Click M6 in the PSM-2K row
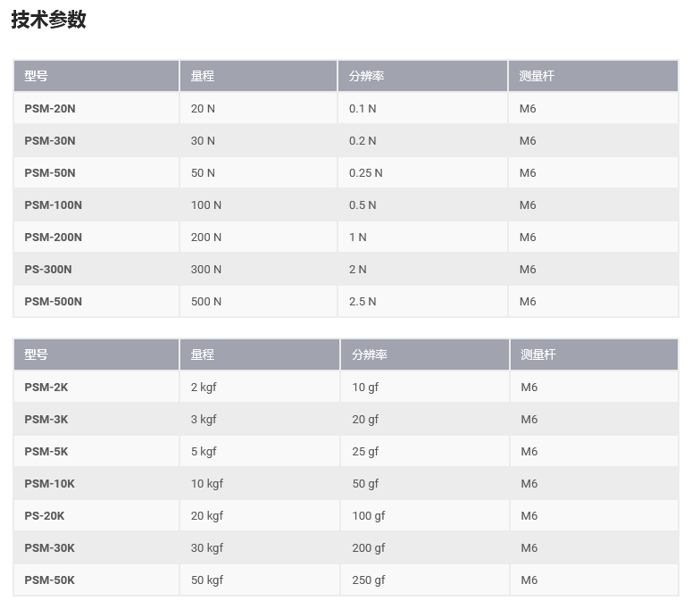This screenshot has height=609, width=700. (x=529, y=388)
